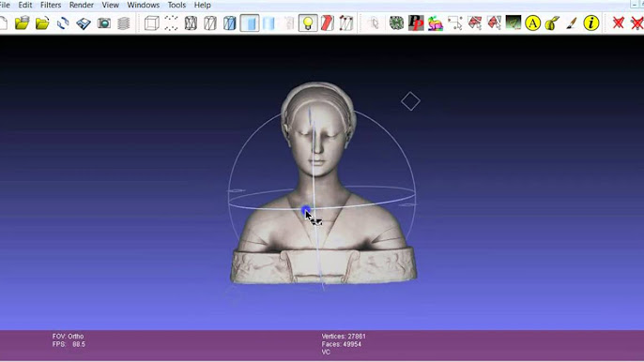Open the Render menu
The width and height of the screenshot is (644, 362).
pos(82,5)
